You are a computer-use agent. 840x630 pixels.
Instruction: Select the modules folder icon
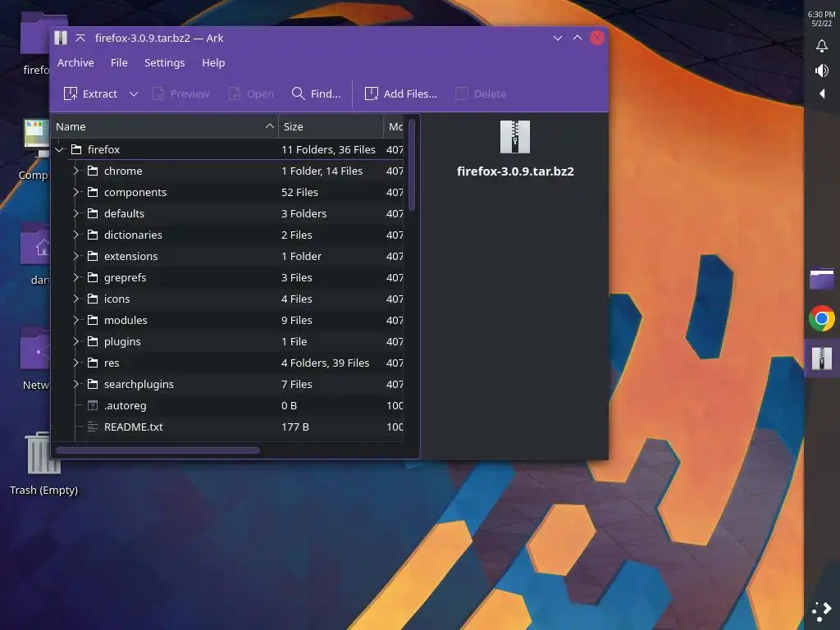click(x=93, y=320)
